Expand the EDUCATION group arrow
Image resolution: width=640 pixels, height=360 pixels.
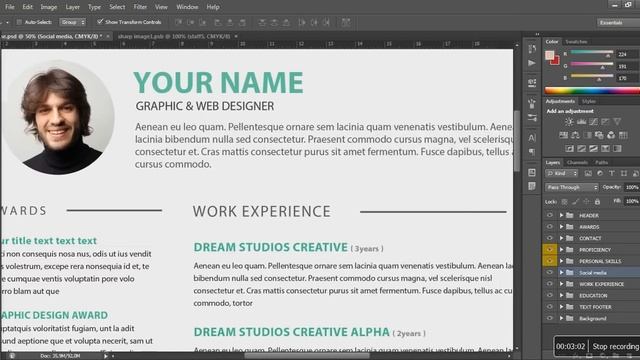pos(562,295)
